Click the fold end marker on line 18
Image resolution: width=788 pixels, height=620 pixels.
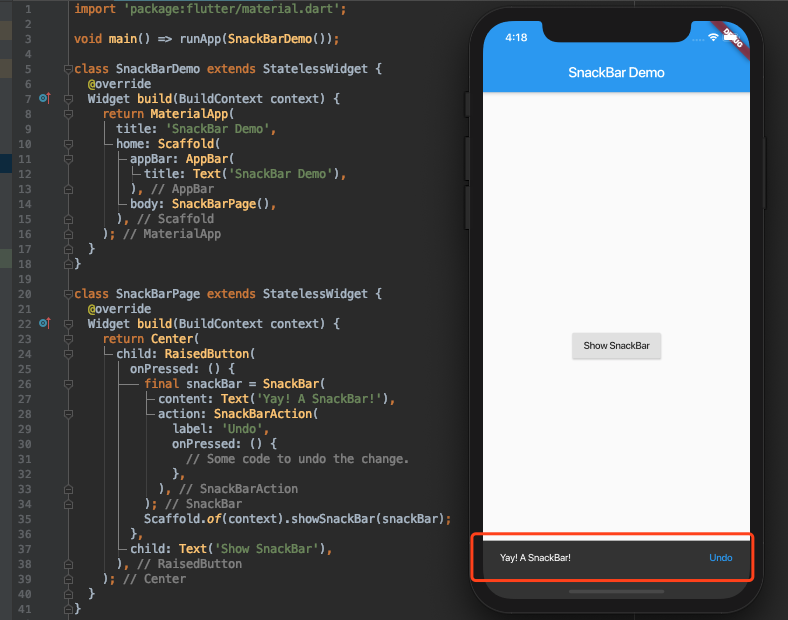tap(68, 264)
